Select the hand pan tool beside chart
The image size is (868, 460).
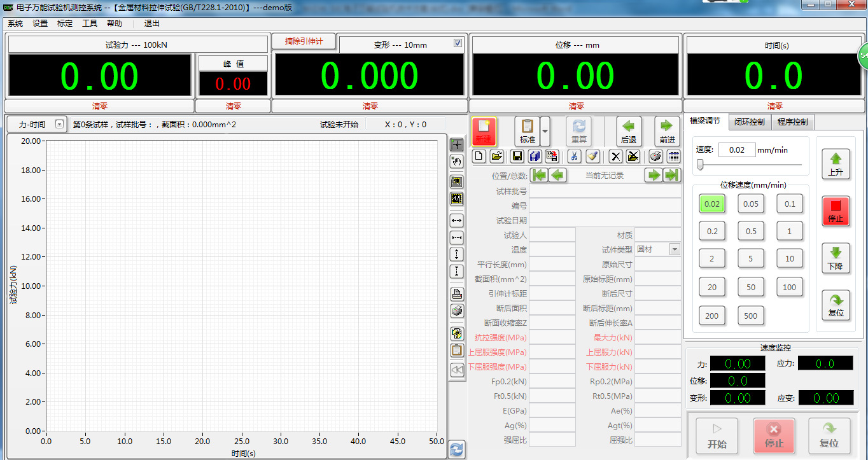457,162
